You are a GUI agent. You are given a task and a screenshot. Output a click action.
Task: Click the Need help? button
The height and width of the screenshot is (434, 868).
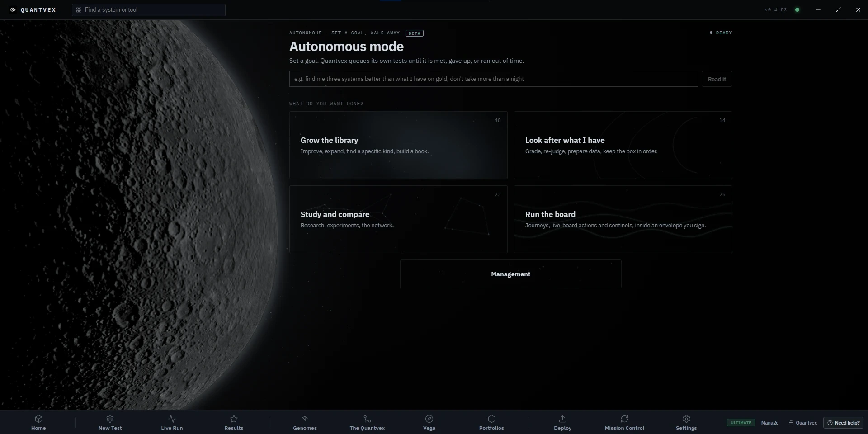click(843, 423)
